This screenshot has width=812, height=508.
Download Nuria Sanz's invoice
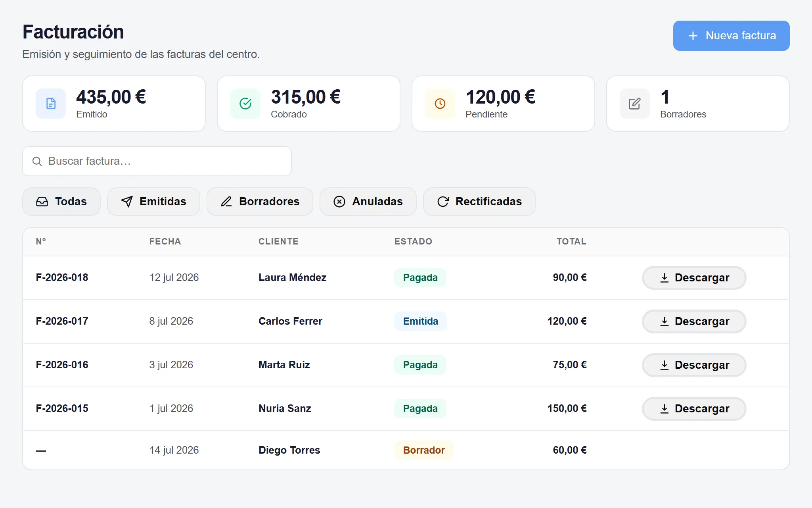[x=694, y=409]
